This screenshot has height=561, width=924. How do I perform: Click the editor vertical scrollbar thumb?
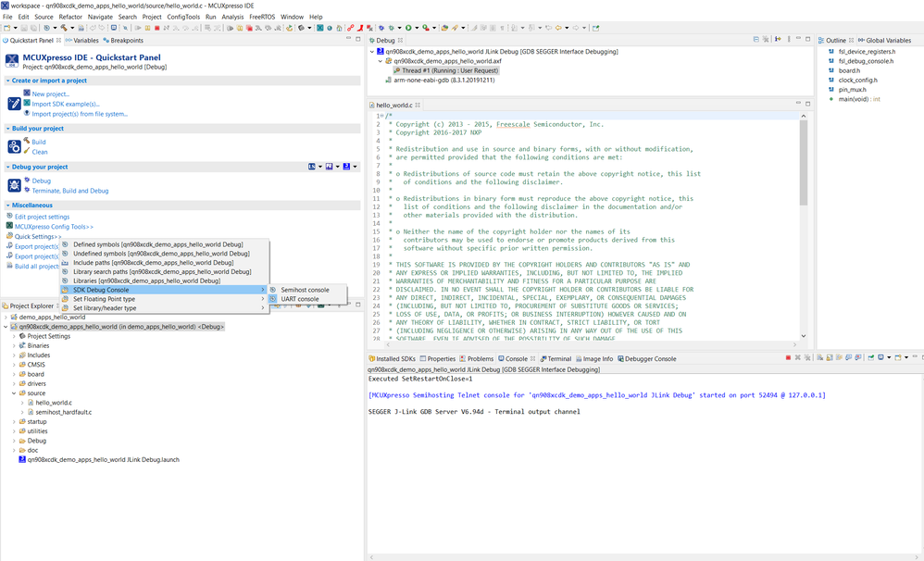[804, 162]
